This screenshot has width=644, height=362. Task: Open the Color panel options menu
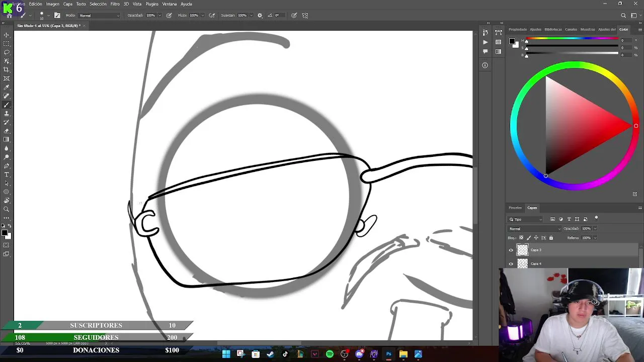(640, 29)
